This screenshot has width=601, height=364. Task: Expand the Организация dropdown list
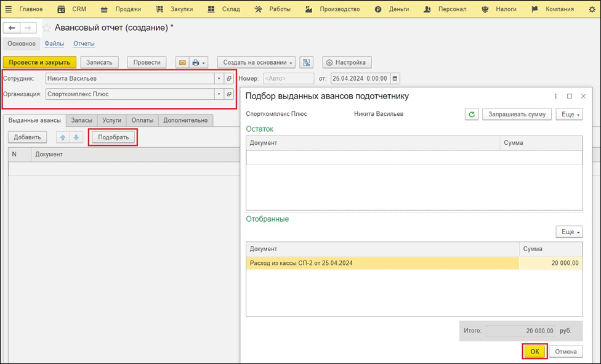click(x=218, y=94)
